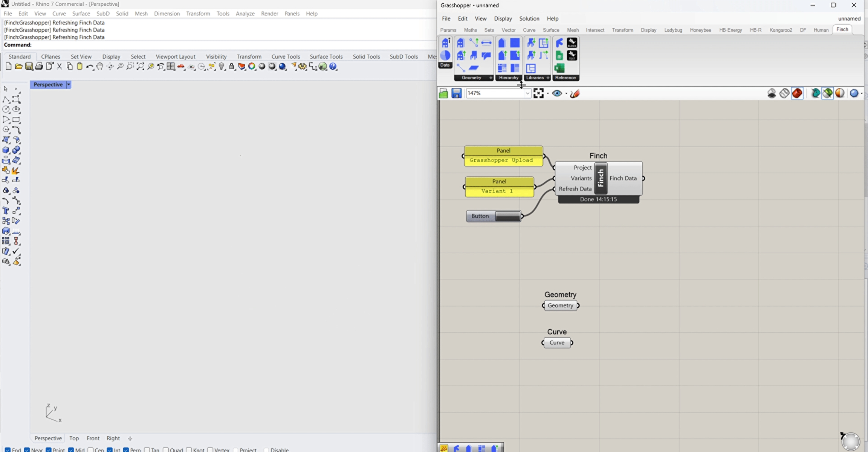Switch to the Ladybug component tab
This screenshot has width=868, height=452.
pos(673,30)
